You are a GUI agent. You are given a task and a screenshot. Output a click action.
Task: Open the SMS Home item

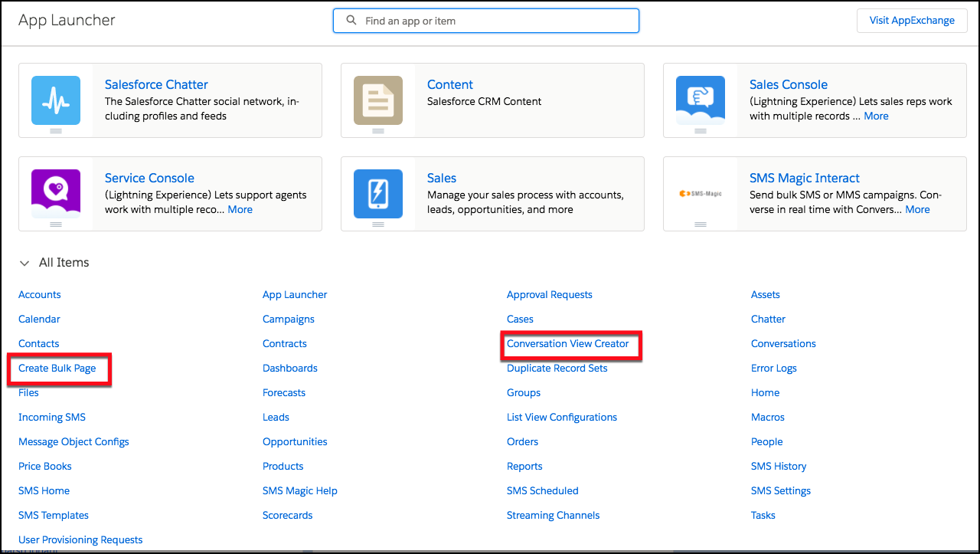(44, 491)
